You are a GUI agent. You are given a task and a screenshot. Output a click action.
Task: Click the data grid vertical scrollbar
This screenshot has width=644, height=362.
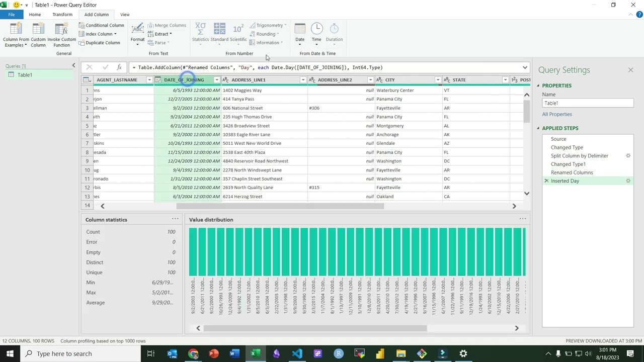click(x=527, y=112)
